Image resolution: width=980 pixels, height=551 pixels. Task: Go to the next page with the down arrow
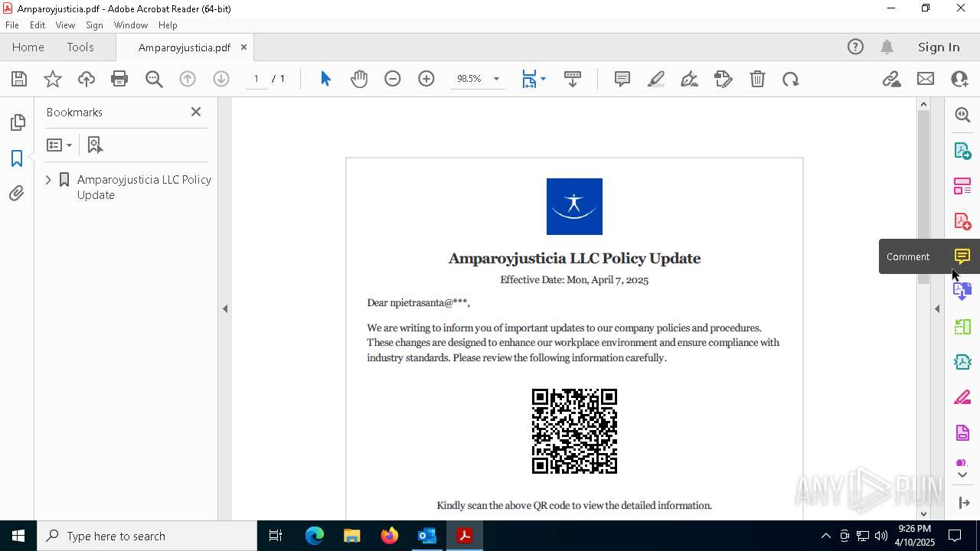221,79
